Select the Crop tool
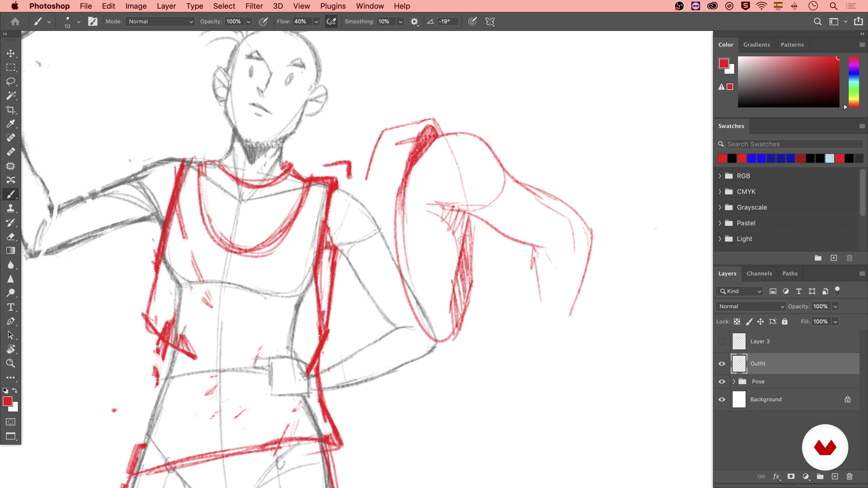The width and height of the screenshot is (868, 488). click(10, 110)
